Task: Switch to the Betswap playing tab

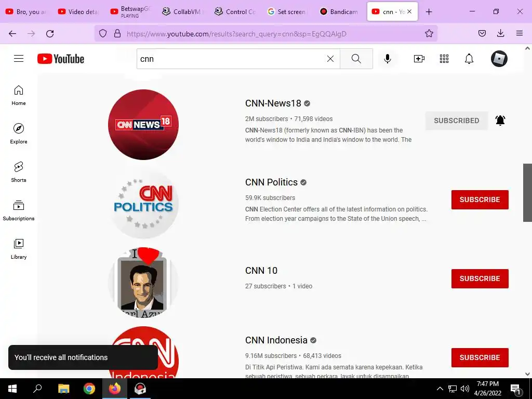Action: click(x=131, y=11)
